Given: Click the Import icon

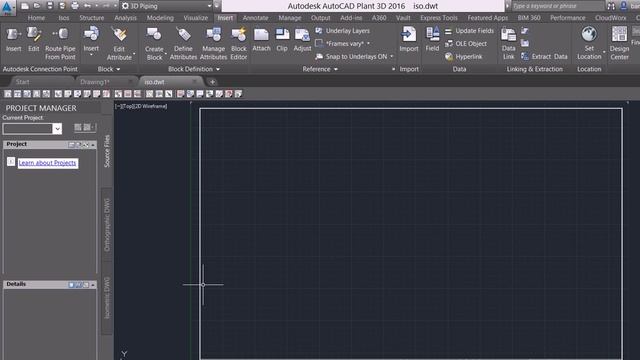Looking at the screenshot, I should coord(409,34).
